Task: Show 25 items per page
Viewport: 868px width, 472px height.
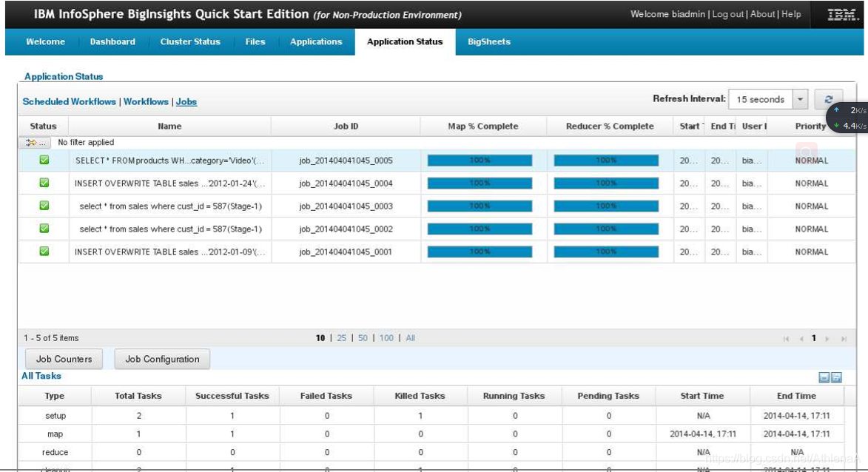Action: (x=342, y=338)
